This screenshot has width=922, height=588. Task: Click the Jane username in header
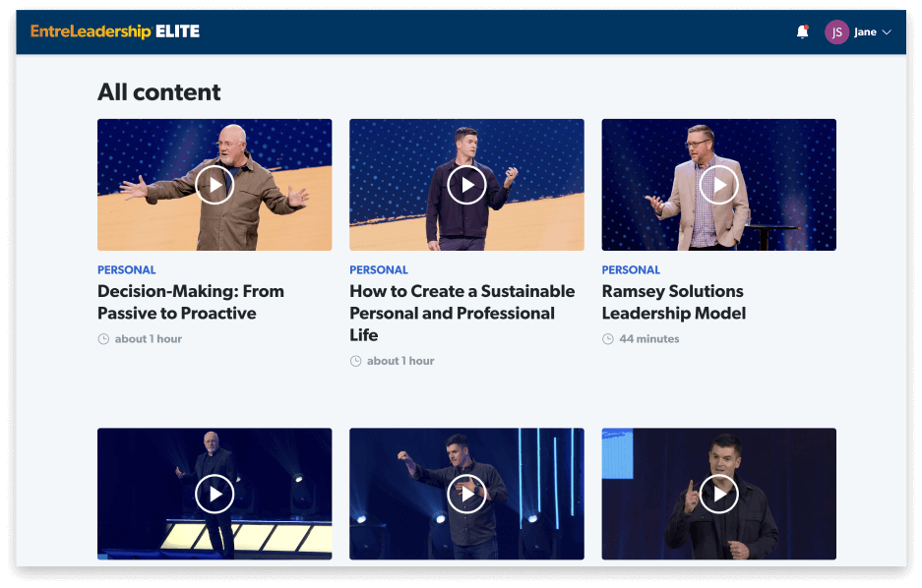(865, 32)
